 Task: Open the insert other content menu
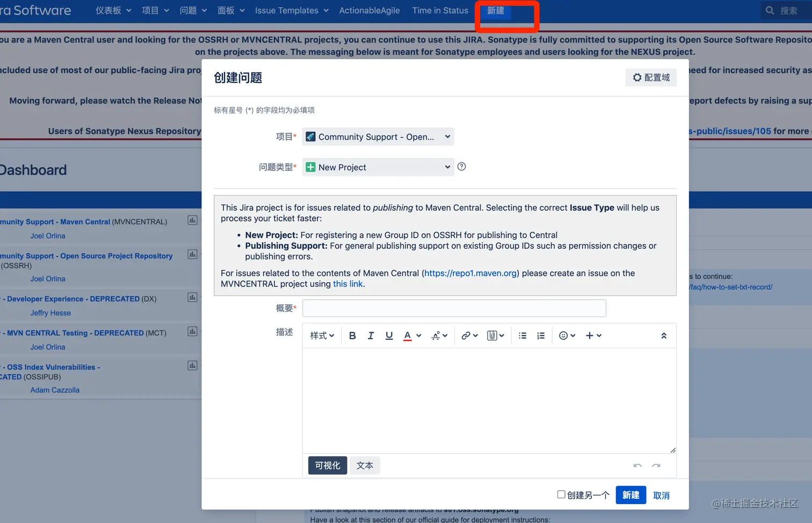click(x=593, y=335)
